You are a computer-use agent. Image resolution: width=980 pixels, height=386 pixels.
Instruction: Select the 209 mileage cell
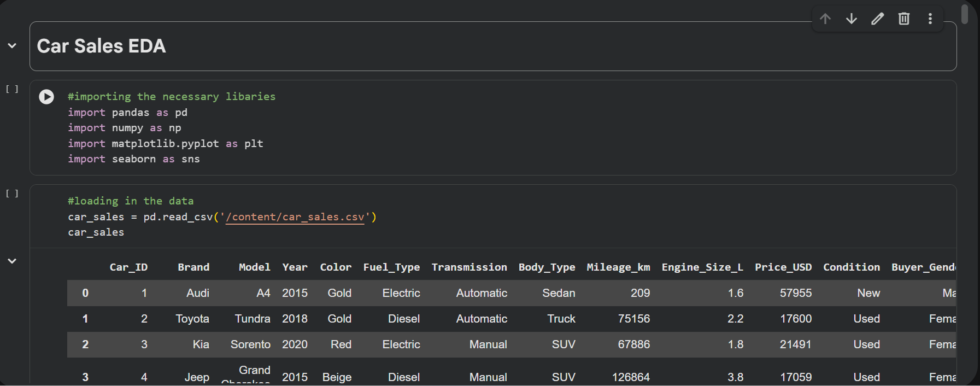pos(641,293)
